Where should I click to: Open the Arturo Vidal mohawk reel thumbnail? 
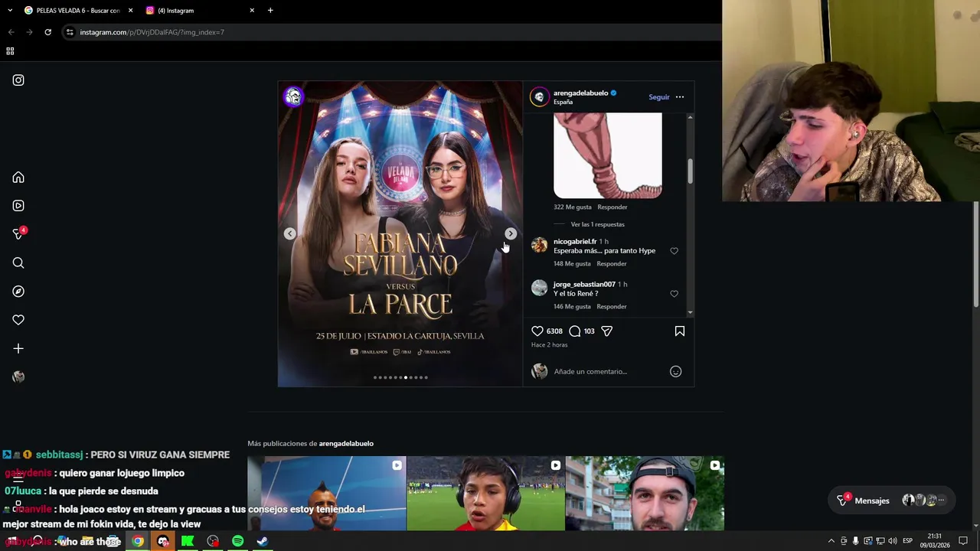pos(327,494)
